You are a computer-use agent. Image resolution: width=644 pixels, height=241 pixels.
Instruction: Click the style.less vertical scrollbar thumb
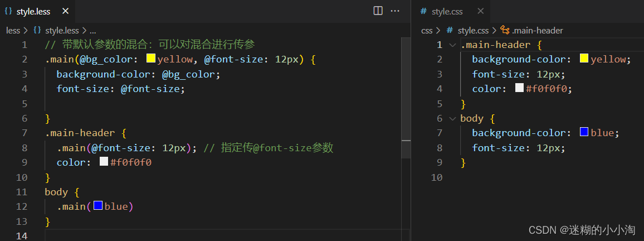coord(406,98)
